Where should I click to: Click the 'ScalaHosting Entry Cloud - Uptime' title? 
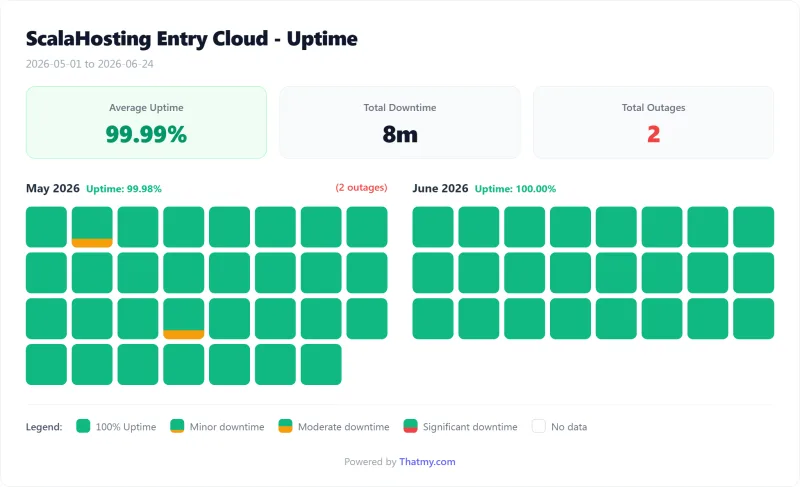tap(192, 39)
